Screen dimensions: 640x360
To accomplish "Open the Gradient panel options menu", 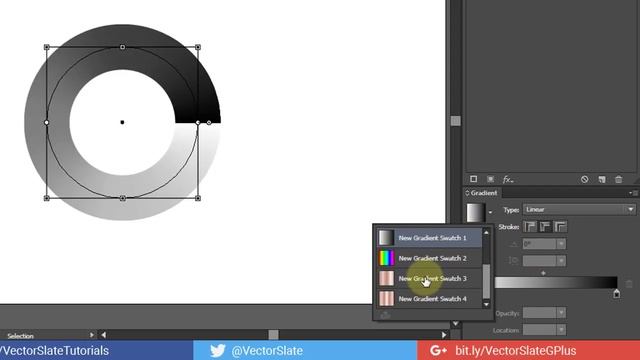I will click(633, 193).
